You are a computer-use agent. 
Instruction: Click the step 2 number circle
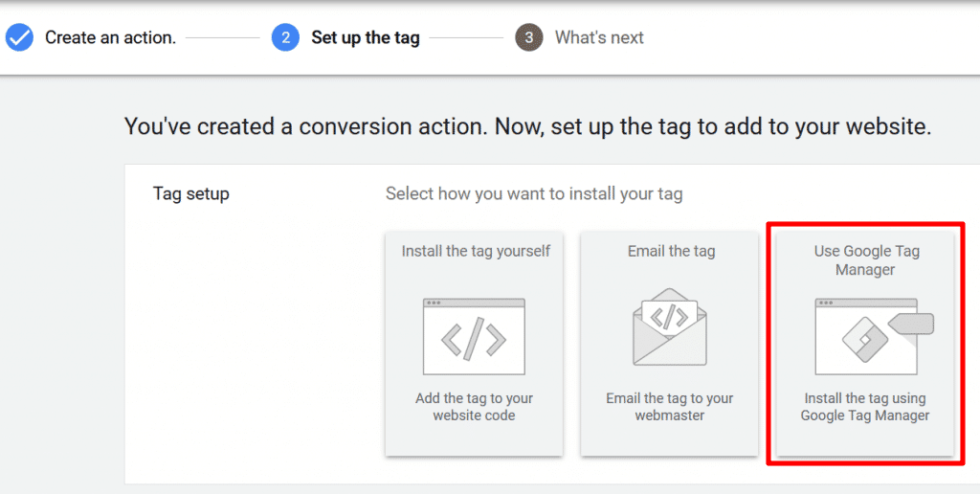tap(285, 38)
